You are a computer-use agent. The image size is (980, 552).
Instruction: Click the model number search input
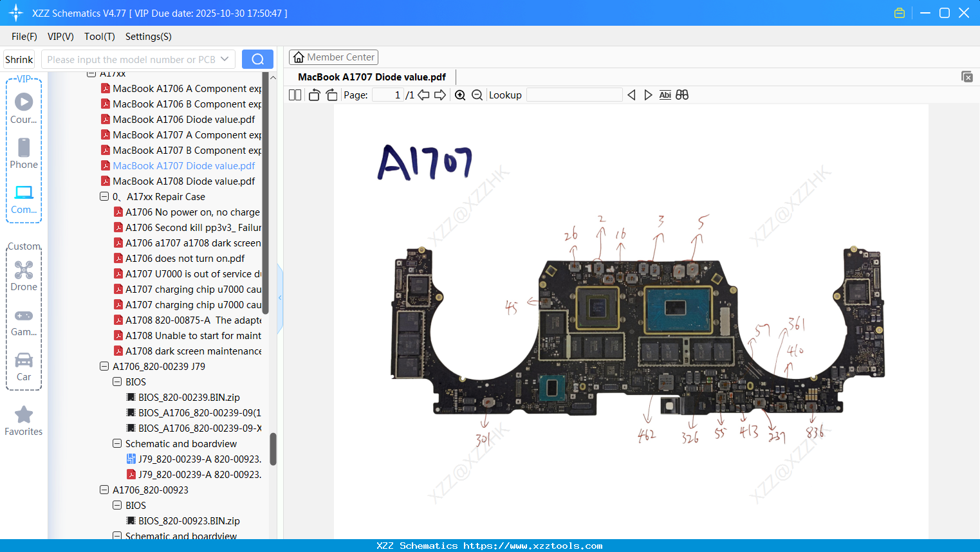point(131,59)
